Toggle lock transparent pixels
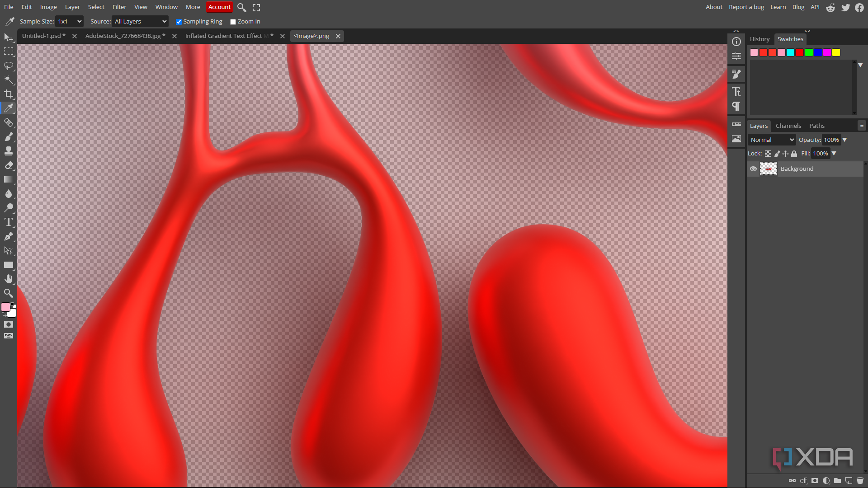The height and width of the screenshot is (488, 868). pyautogui.click(x=768, y=154)
